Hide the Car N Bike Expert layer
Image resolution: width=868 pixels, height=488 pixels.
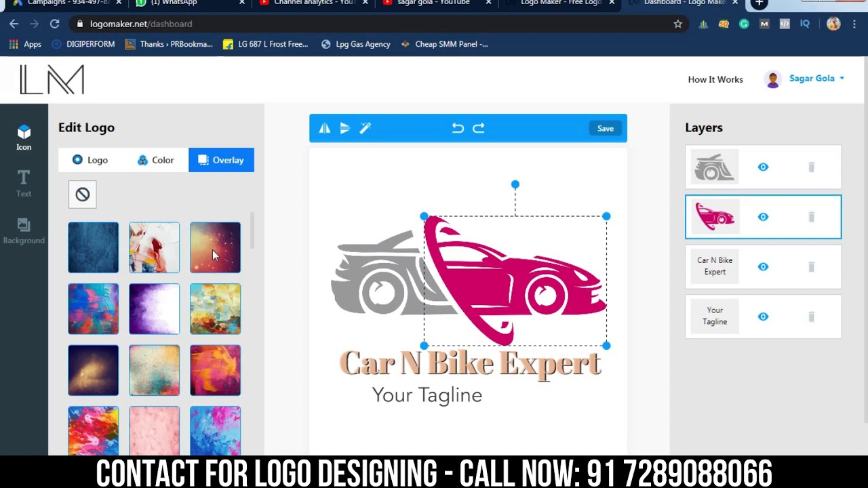click(763, 266)
